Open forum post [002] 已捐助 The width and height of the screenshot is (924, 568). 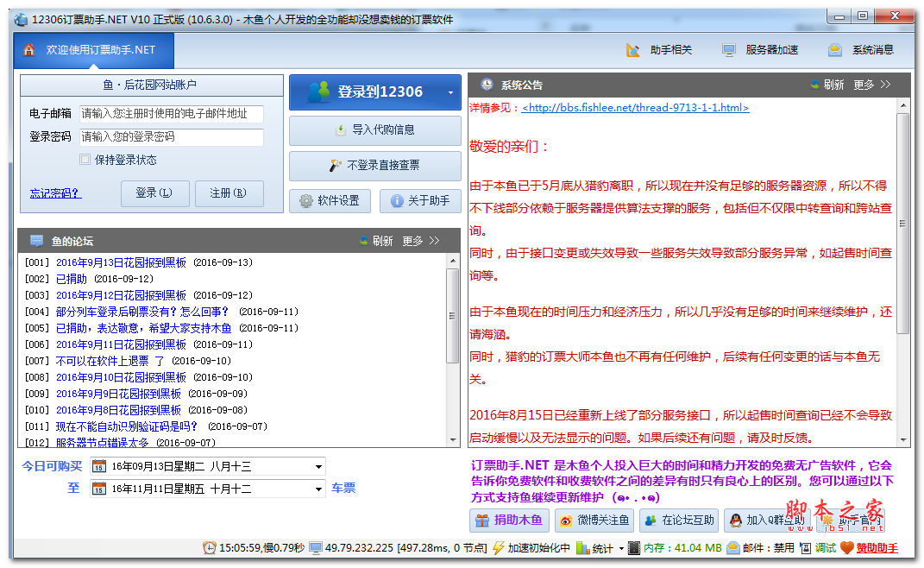tap(72, 279)
